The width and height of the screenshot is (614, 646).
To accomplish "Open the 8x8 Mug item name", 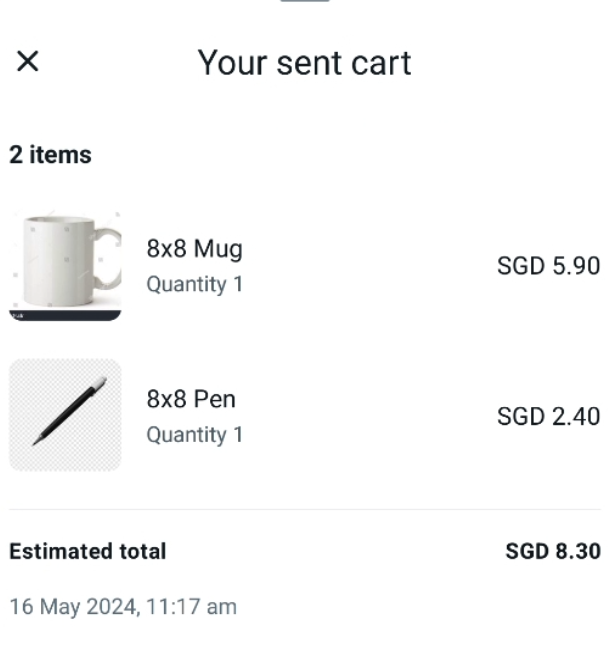I will tap(194, 248).
